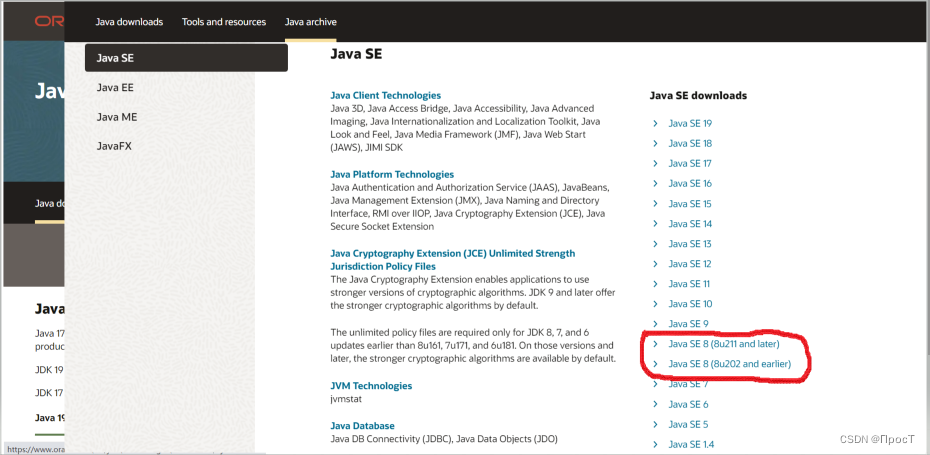This screenshot has width=930, height=455.
Task: Click the chevron beside Java SE 19
Action: click(x=655, y=123)
